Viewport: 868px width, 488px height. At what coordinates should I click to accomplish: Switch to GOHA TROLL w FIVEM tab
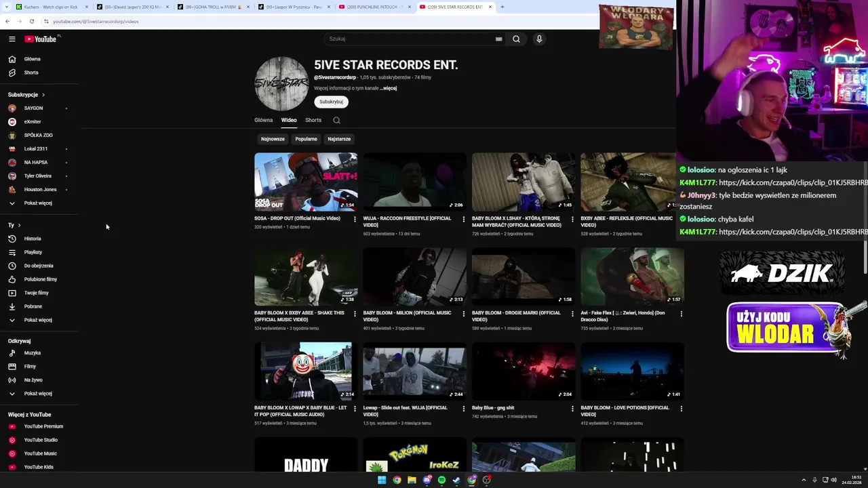pos(212,7)
